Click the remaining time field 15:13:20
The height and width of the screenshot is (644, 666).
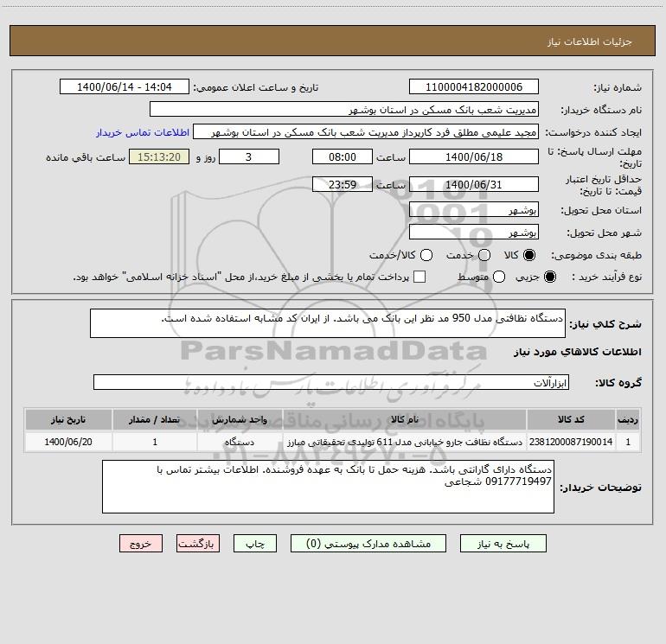(x=159, y=156)
